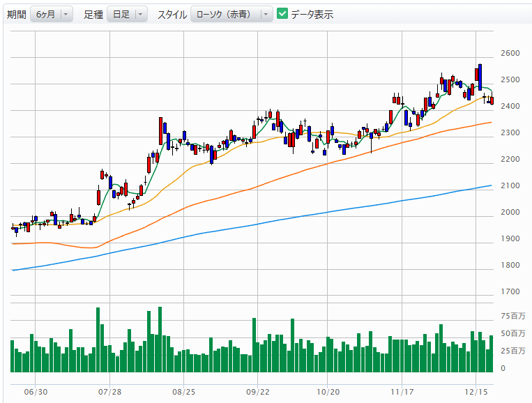Click the 2600 price axis label
The height and width of the screenshot is (403, 532).
point(510,54)
